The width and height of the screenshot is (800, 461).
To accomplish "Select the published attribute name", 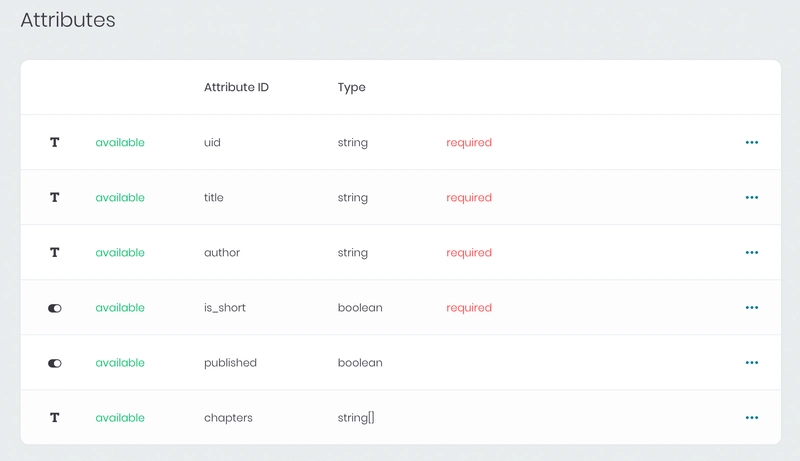I will point(230,363).
